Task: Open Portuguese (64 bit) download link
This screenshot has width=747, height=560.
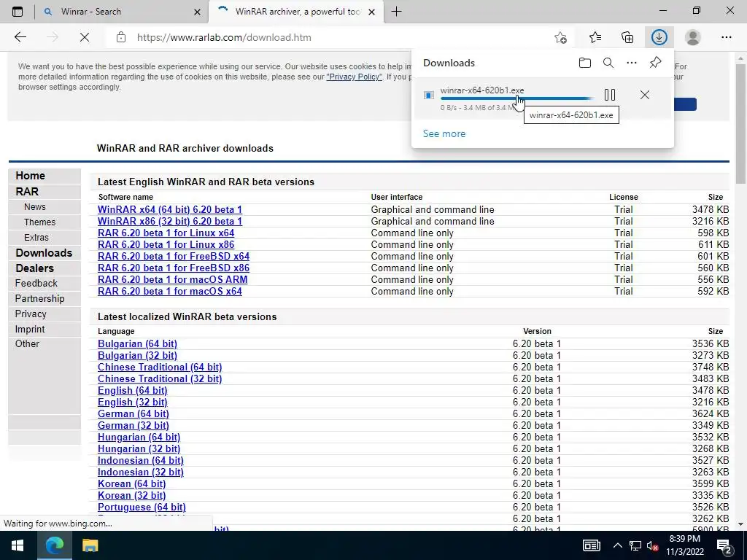Action: (x=142, y=507)
